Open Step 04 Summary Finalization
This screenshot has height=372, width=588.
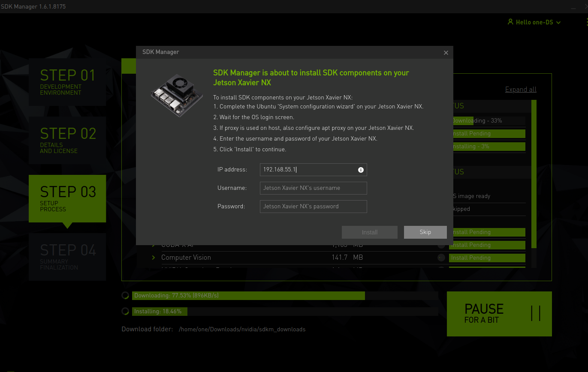click(67, 257)
